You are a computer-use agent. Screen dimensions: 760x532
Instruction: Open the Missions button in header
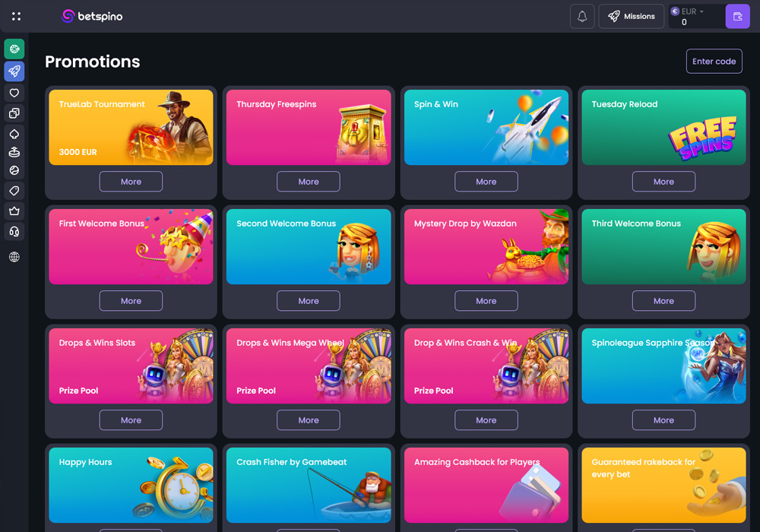click(x=631, y=17)
